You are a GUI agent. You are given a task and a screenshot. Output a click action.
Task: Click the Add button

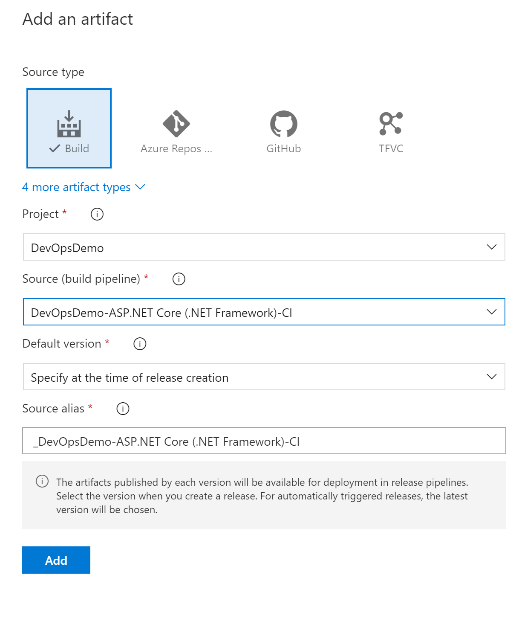56,560
